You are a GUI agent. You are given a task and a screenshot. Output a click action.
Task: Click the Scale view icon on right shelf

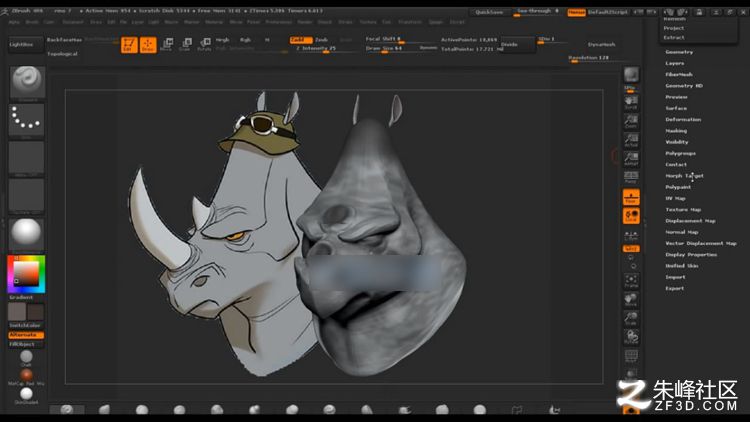(631, 318)
